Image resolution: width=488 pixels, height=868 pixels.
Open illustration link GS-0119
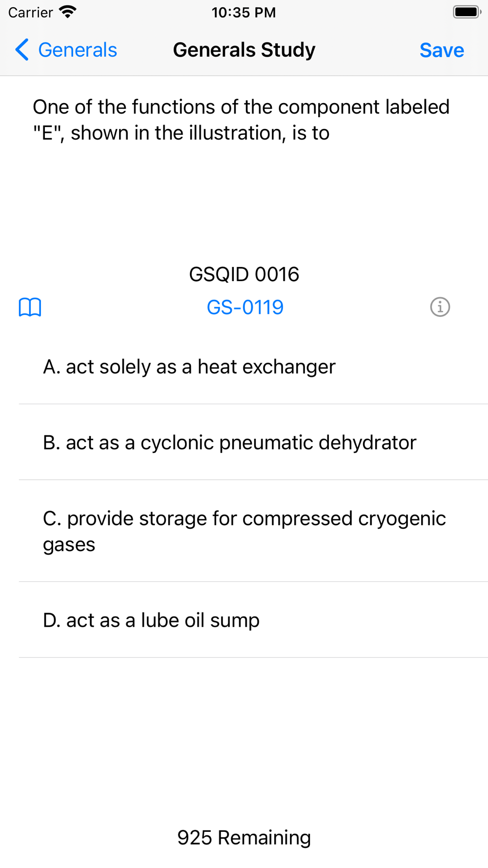click(x=245, y=307)
